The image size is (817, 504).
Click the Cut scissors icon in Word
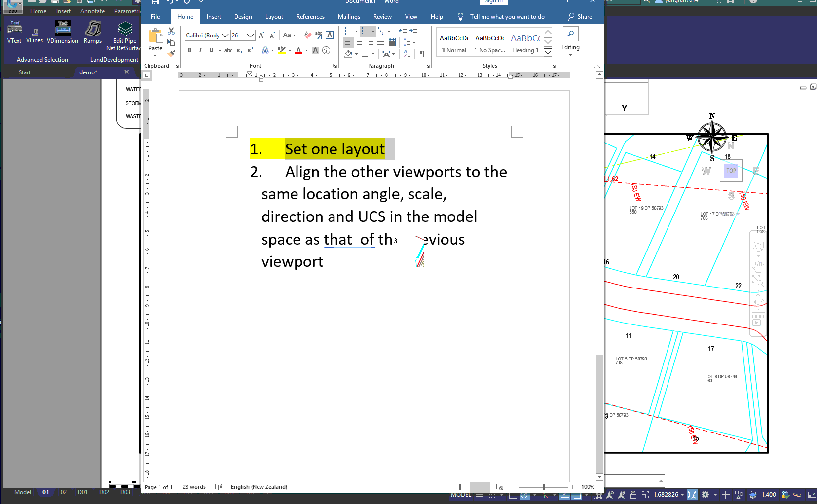pos(171,31)
